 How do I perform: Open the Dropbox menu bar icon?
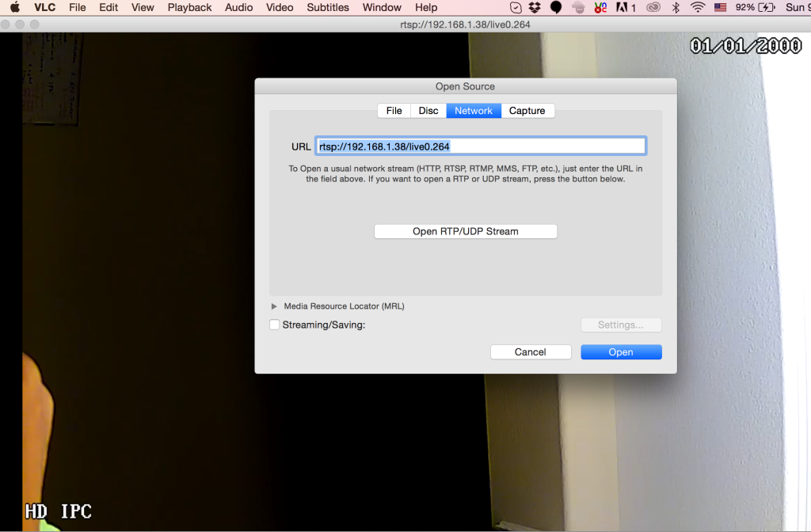click(x=535, y=7)
